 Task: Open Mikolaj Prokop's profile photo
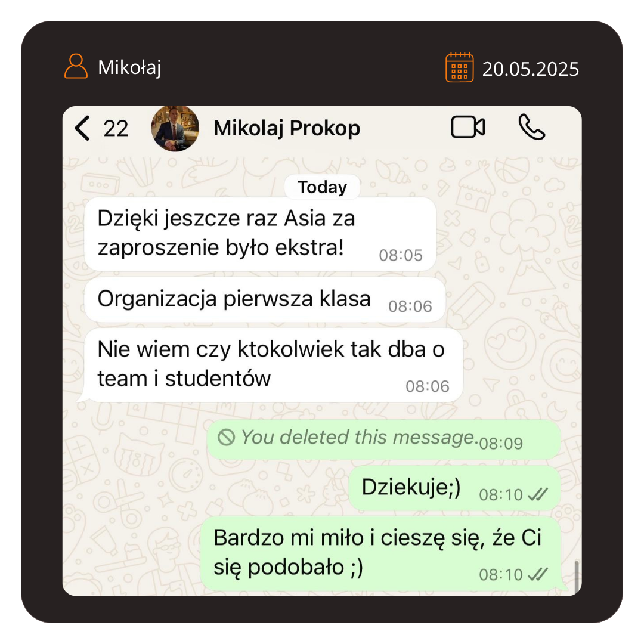(x=175, y=128)
